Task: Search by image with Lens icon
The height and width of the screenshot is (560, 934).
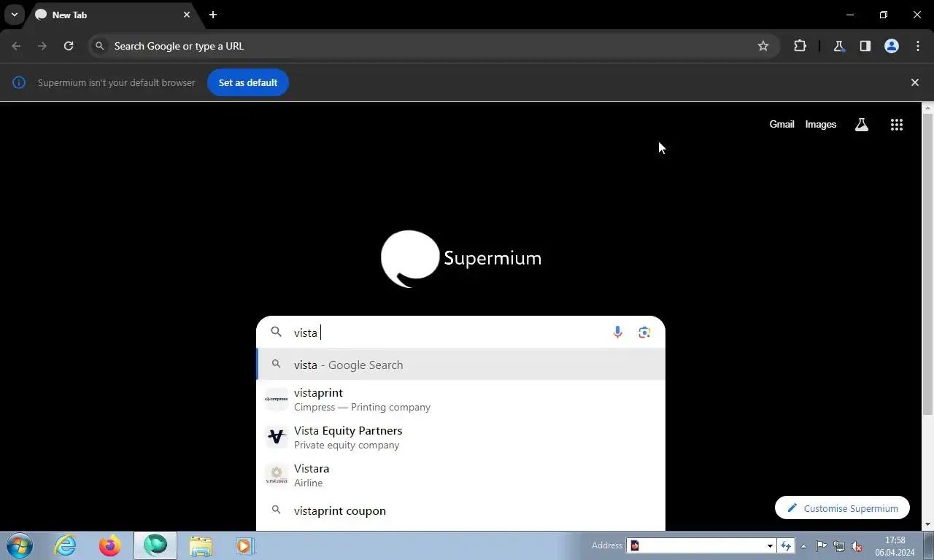Action: (x=644, y=332)
